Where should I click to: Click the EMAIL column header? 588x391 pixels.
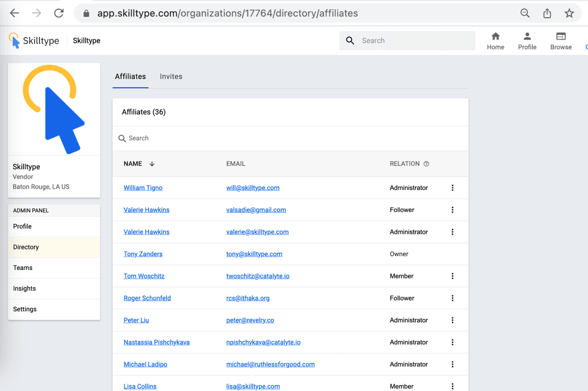[x=236, y=164]
